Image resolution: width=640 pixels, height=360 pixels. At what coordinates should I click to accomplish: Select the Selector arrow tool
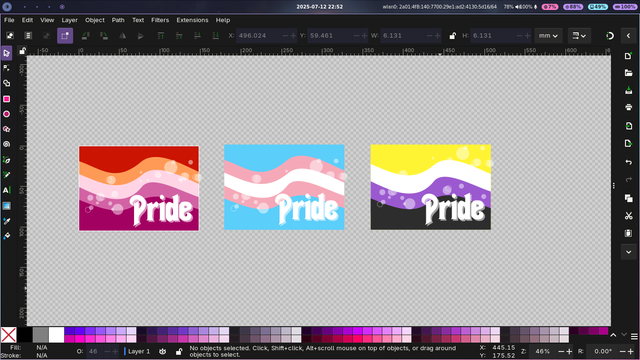point(7,53)
